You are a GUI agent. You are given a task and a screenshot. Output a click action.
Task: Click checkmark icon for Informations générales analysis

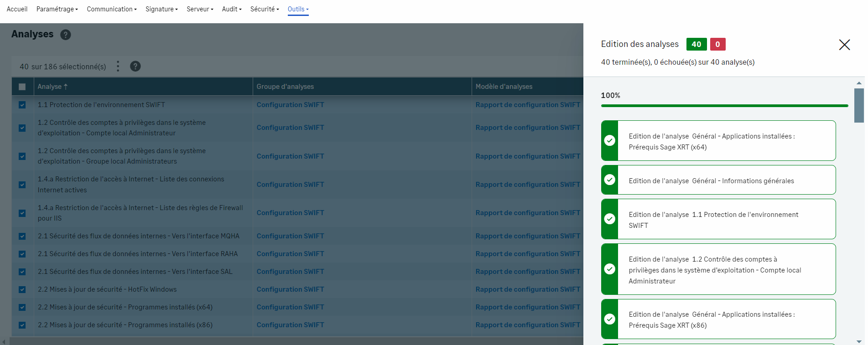click(610, 180)
